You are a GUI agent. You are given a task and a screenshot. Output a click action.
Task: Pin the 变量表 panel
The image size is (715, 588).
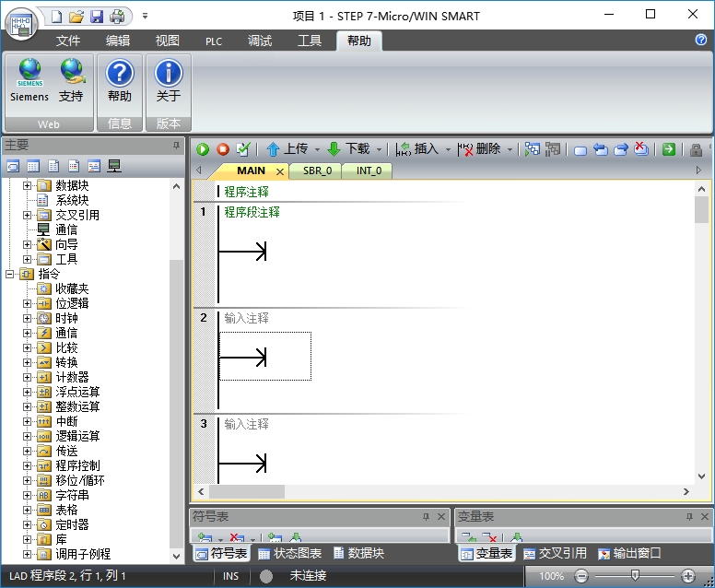click(689, 517)
